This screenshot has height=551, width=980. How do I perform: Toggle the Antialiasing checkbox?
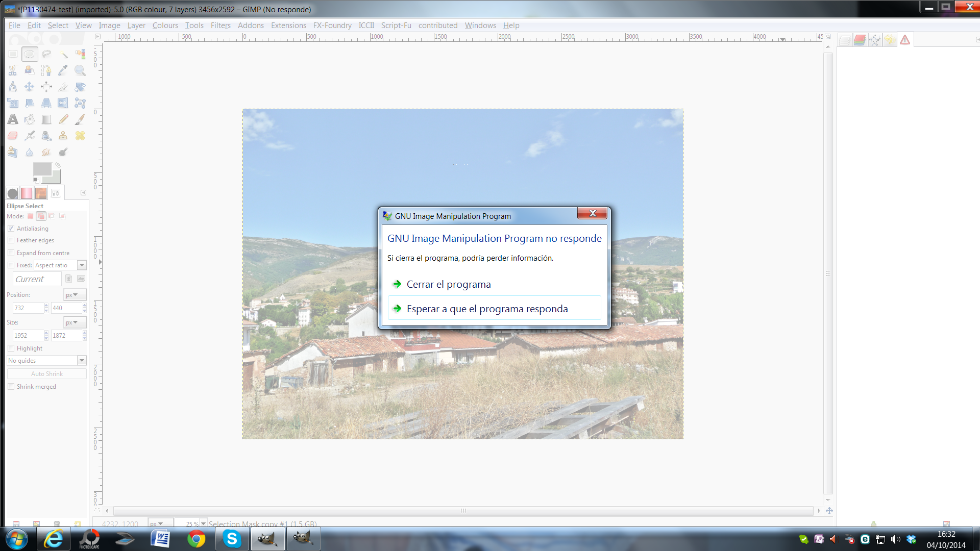(11, 229)
